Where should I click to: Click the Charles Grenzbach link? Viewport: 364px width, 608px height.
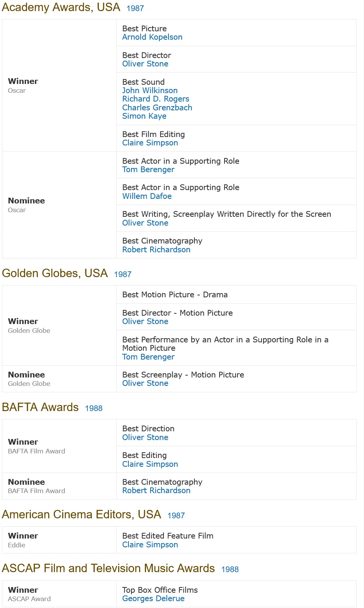[157, 108]
